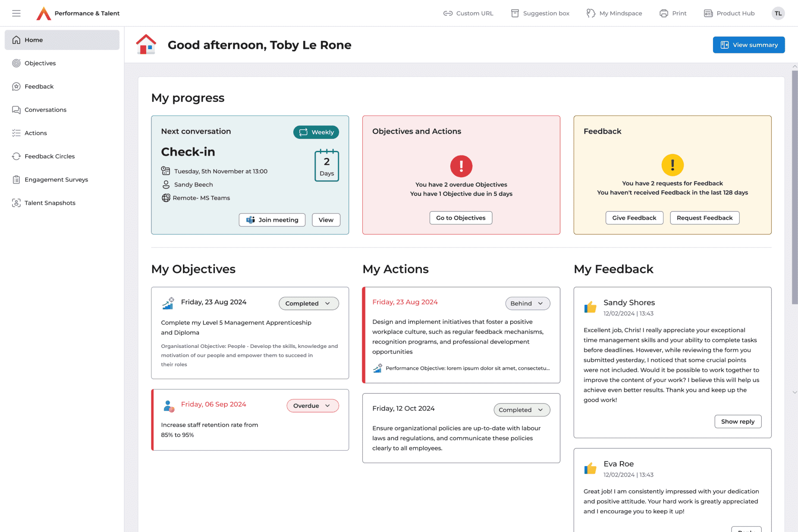Open the TL user profile avatar
The height and width of the screenshot is (532, 798).
coord(778,13)
